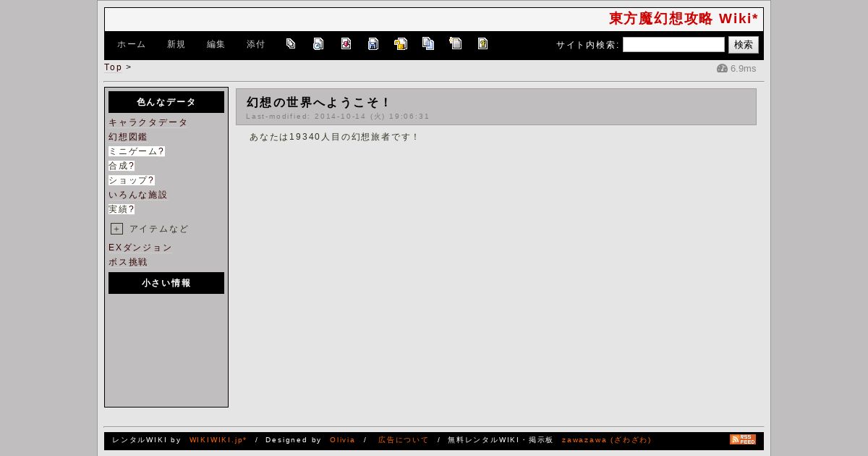Image resolution: width=868 pixels, height=456 pixels.
Task: Click the question mark help icon
Action: (x=482, y=43)
